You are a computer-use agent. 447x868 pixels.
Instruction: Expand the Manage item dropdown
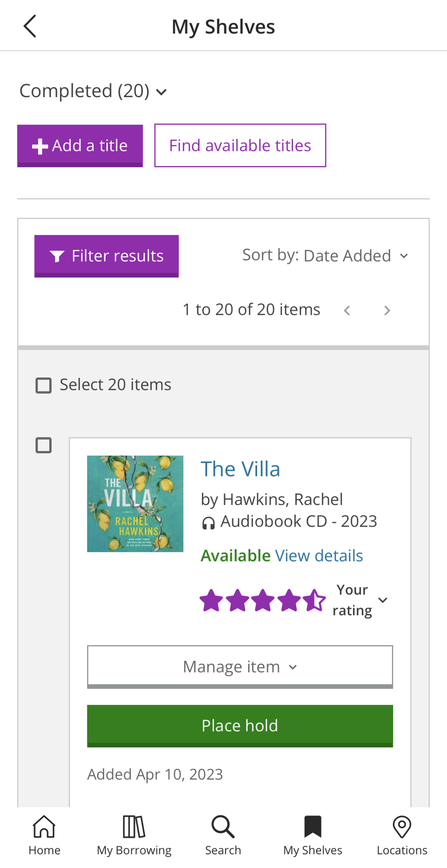pyautogui.click(x=240, y=667)
